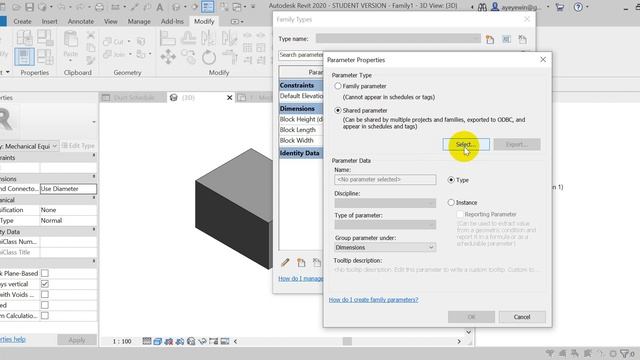This screenshot has height=360, width=640.
Task: Open the view scale 1 : 100 selector
Action: click(122, 341)
